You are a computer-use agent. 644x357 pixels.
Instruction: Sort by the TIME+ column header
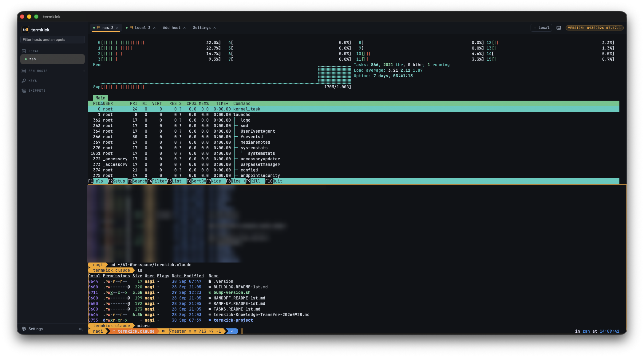click(x=222, y=103)
